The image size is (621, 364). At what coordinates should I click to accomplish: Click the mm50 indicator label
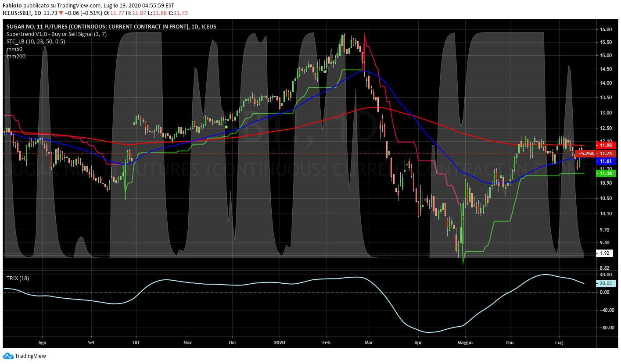tap(14, 49)
